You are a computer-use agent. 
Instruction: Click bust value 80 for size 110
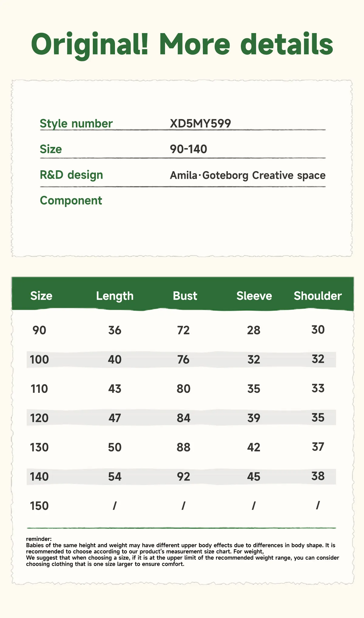pos(184,389)
